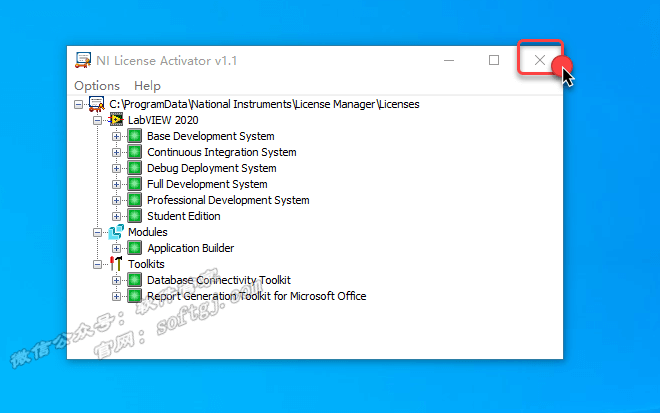Expand the Continuous Integration System node
The image size is (660, 413).
pos(116,152)
